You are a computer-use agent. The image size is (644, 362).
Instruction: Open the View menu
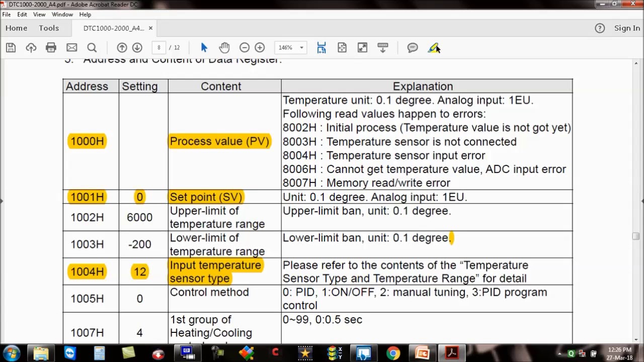point(39,15)
